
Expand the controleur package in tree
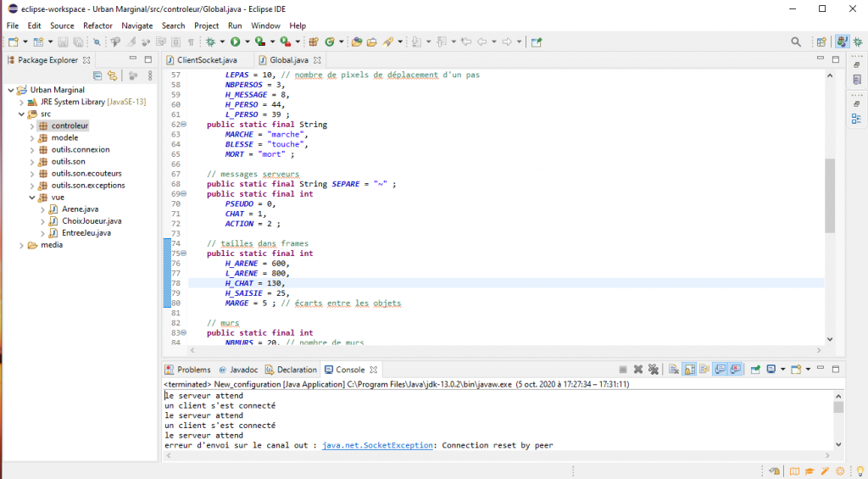[32, 125]
